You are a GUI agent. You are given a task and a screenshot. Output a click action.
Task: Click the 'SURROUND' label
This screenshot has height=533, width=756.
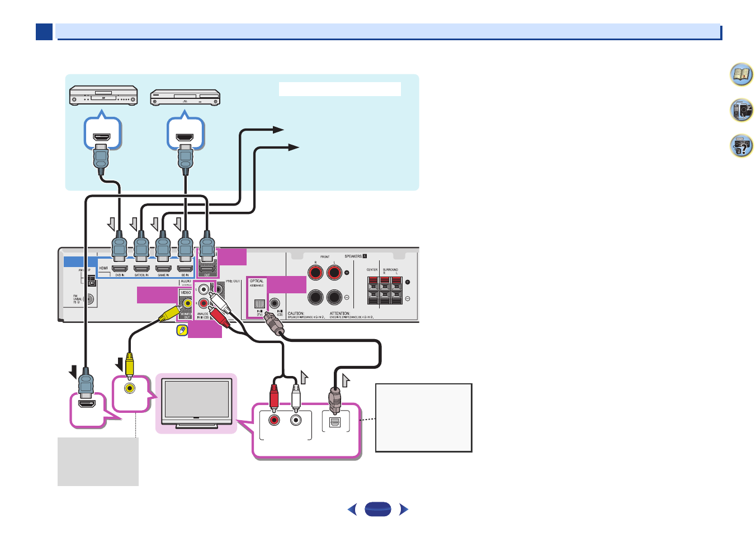click(x=390, y=270)
